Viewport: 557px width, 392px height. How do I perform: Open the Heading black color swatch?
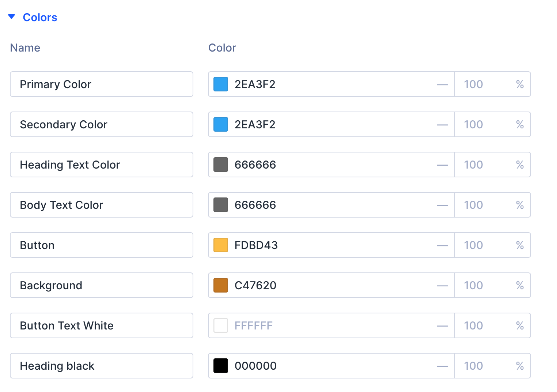coord(221,366)
